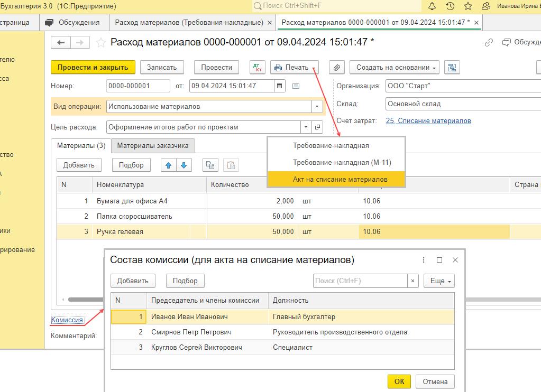Open Еще menu in commission dialog
Image resolution: width=541 pixels, height=392 pixels.
pos(439,281)
